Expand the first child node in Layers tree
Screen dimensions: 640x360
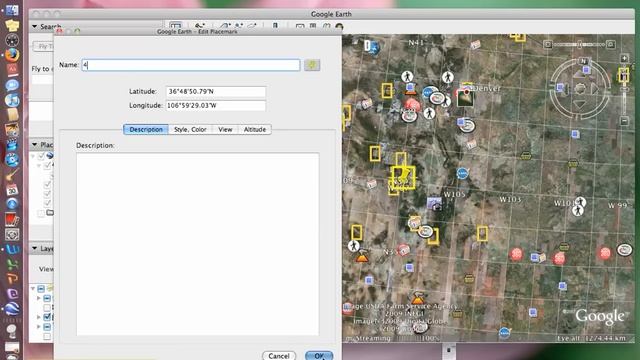[39, 298]
